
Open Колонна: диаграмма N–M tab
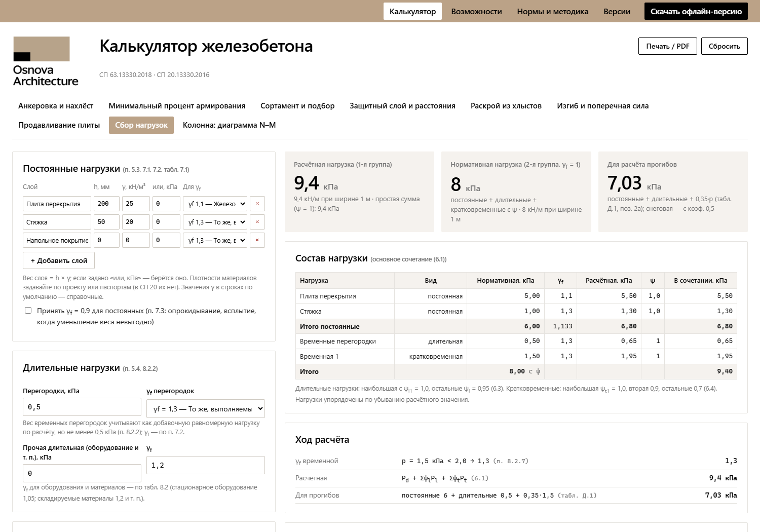[x=229, y=125]
